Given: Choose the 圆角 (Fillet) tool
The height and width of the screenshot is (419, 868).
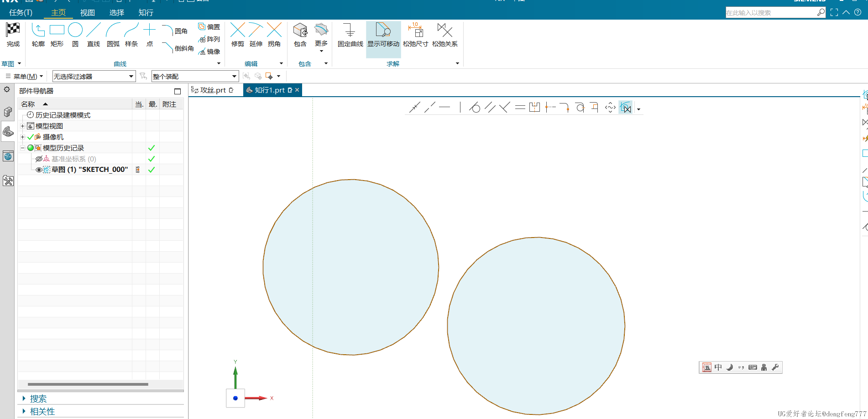Looking at the screenshot, I should pos(175,31).
